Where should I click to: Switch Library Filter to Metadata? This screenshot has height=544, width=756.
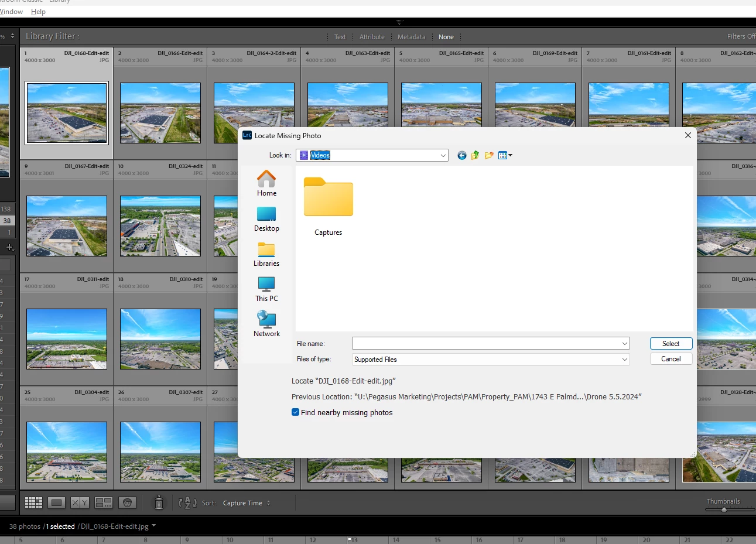click(412, 37)
